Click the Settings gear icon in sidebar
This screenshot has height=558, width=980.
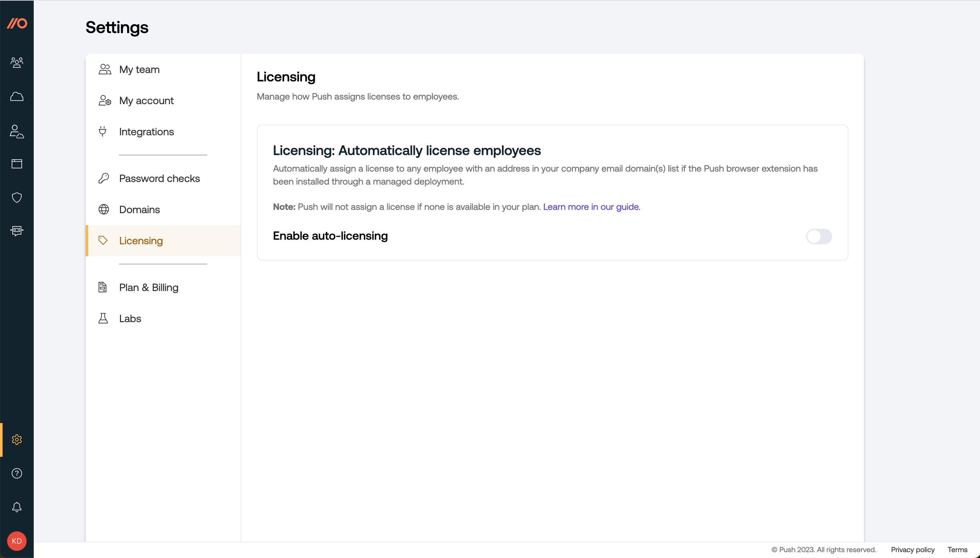pos(17,439)
